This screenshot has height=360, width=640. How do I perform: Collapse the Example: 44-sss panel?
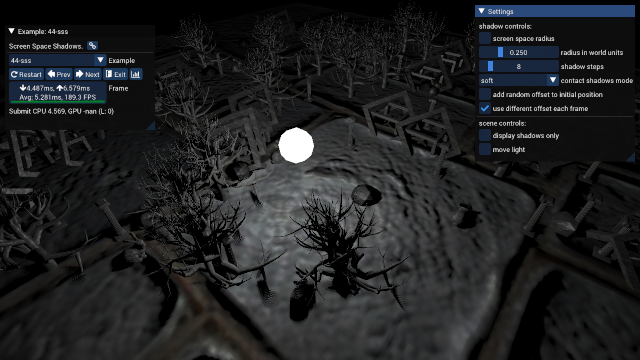coord(11,31)
